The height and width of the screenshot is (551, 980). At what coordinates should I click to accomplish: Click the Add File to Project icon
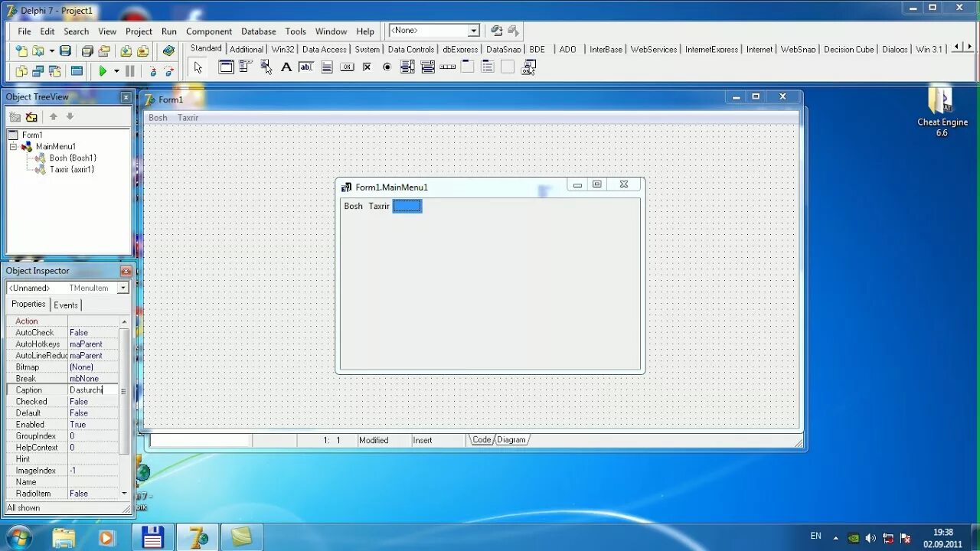(x=126, y=51)
